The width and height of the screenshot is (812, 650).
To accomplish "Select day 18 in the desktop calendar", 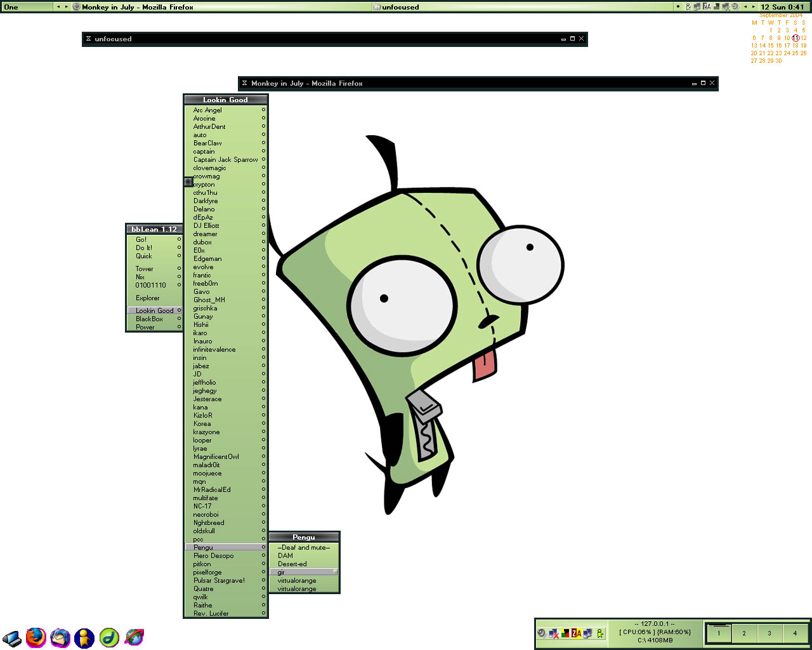I will [x=796, y=46].
